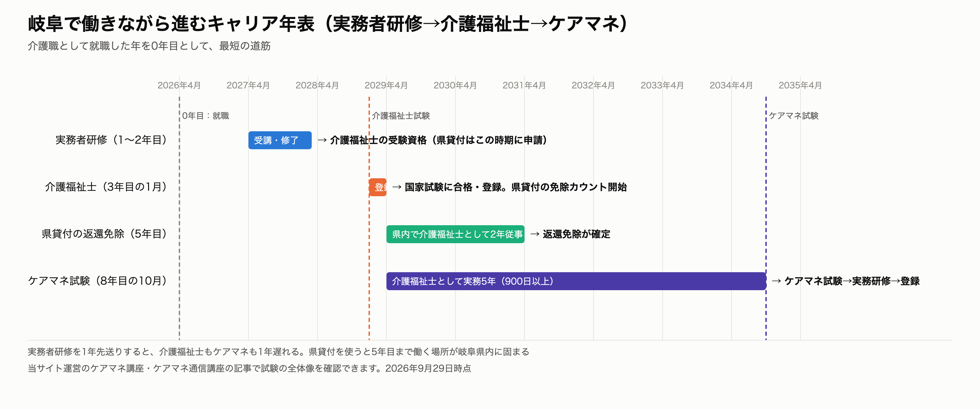The image size is (980, 409).
Task: Click the 2029年4月 axis label
Action: pyautogui.click(x=386, y=85)
